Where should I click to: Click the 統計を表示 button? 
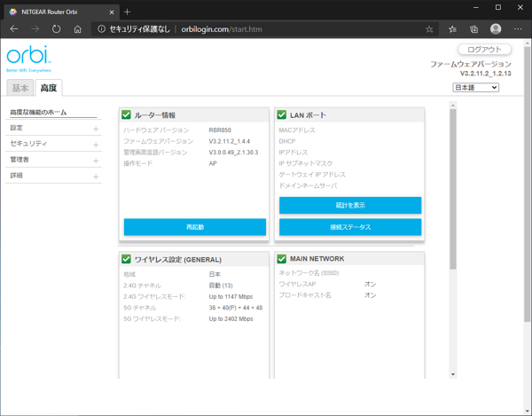click(350, 205)
